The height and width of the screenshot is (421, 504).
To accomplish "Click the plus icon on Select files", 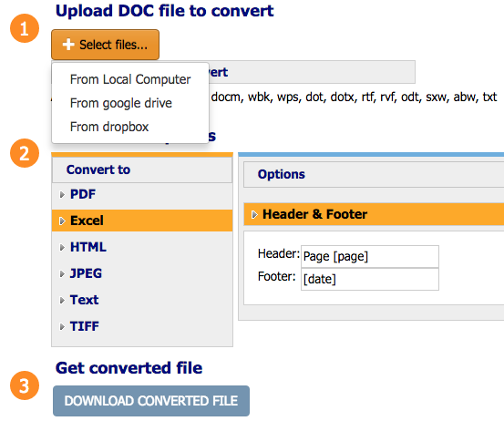I will 68,45.
